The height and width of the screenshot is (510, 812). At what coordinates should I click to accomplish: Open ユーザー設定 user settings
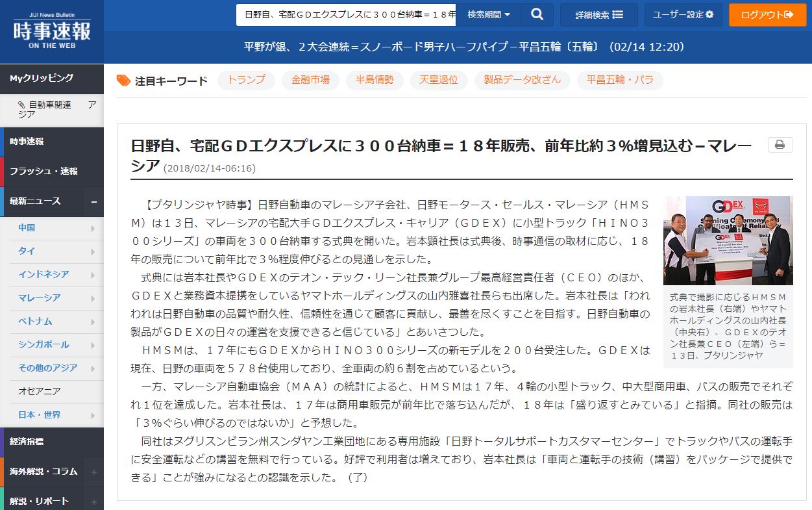[x=683, y=14]
